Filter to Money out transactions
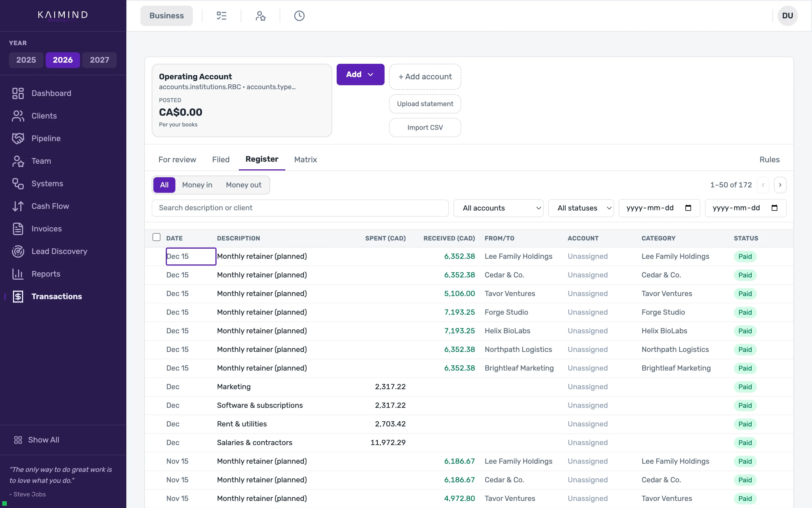 tap(244, 185)
